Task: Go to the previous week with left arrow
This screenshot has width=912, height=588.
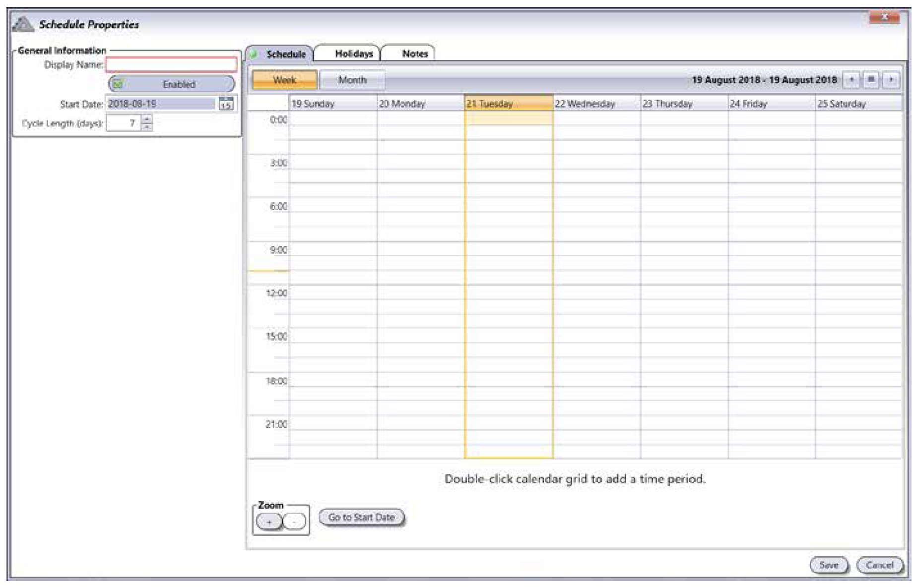Action: 851,80
